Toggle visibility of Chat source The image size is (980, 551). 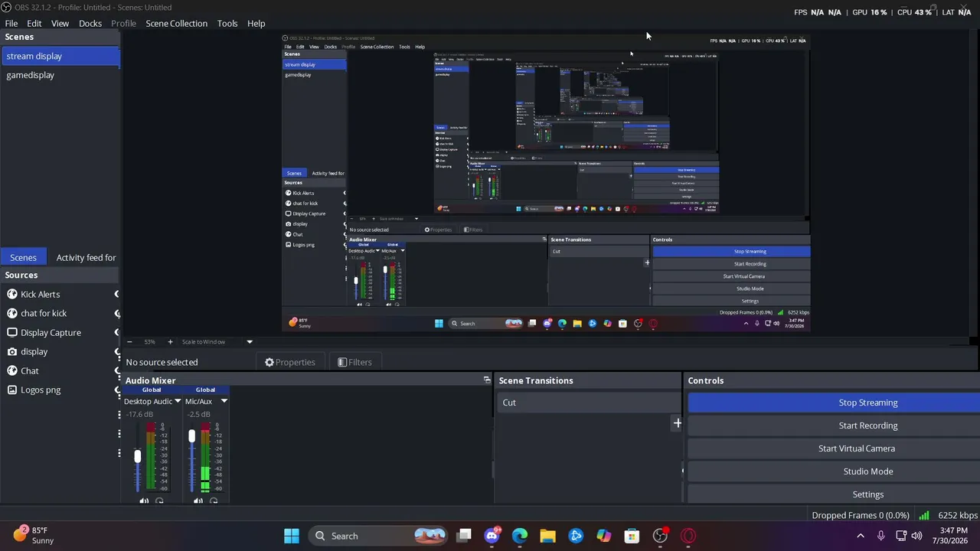pos(117,370)
